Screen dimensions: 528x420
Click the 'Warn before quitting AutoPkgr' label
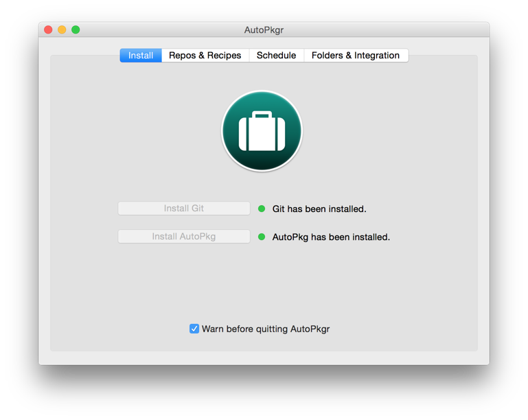tap(266, 329)
